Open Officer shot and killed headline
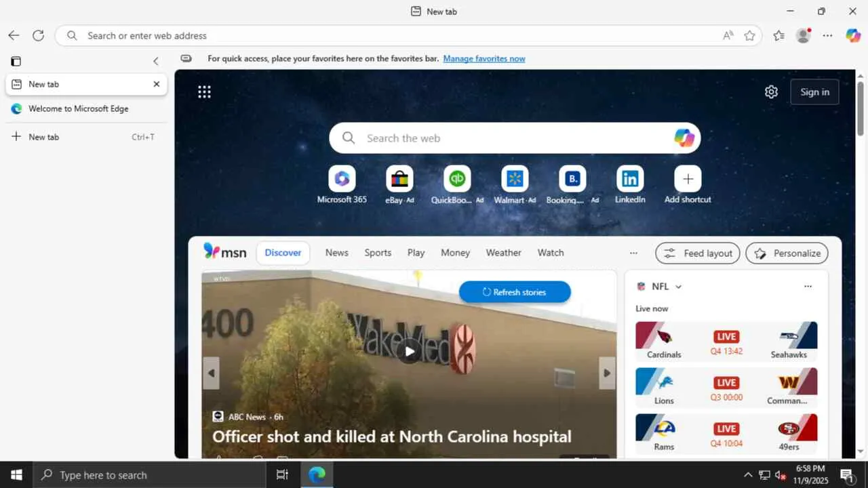Screen dimensions: 868x488 click(x=392, y=436)
